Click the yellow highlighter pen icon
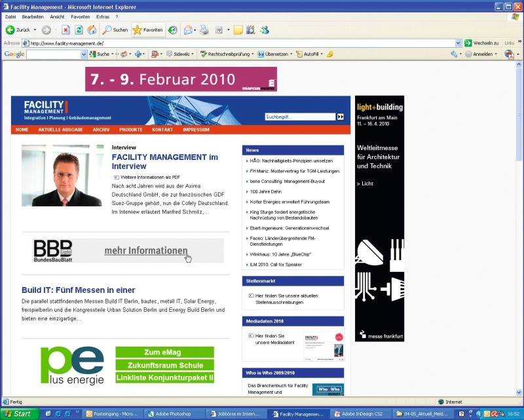This screenshot has width=524, height=420. point(330,54)
